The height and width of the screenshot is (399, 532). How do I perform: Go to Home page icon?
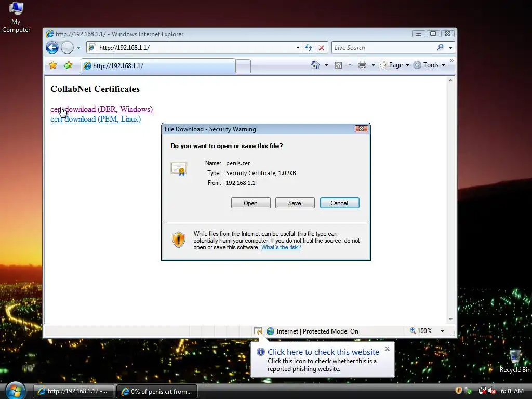(x=315, y=65)
